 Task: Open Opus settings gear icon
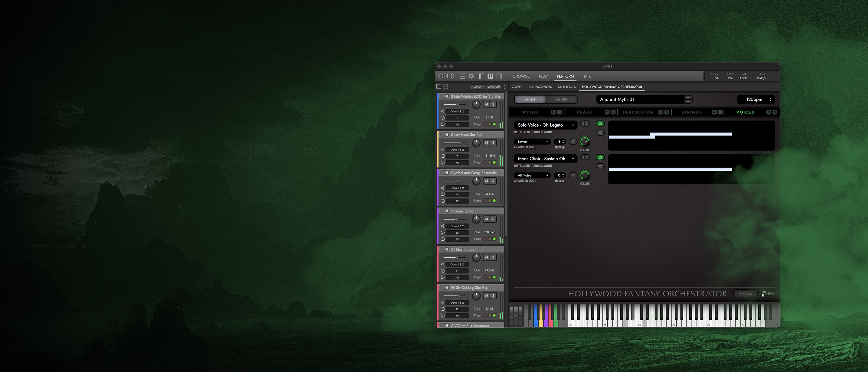pos(471,76)
